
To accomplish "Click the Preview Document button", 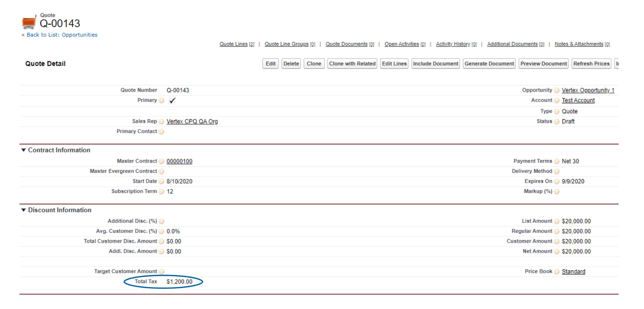I will click(543, 64).
